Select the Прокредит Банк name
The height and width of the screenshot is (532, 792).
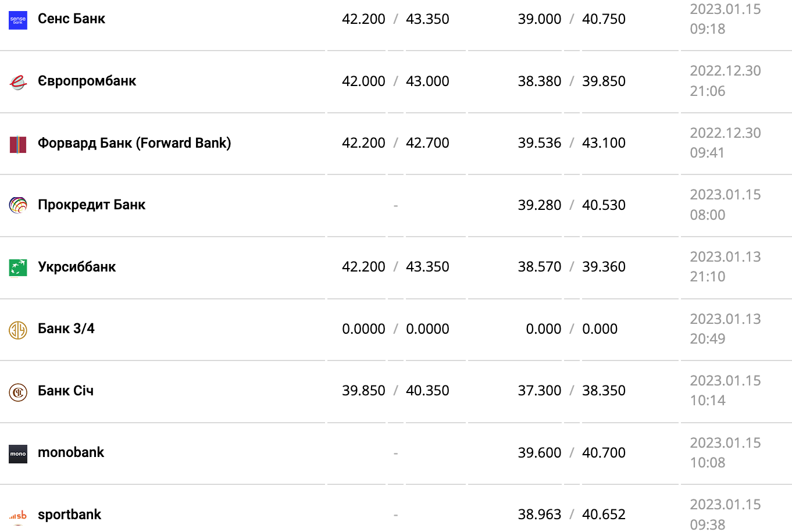91,205
